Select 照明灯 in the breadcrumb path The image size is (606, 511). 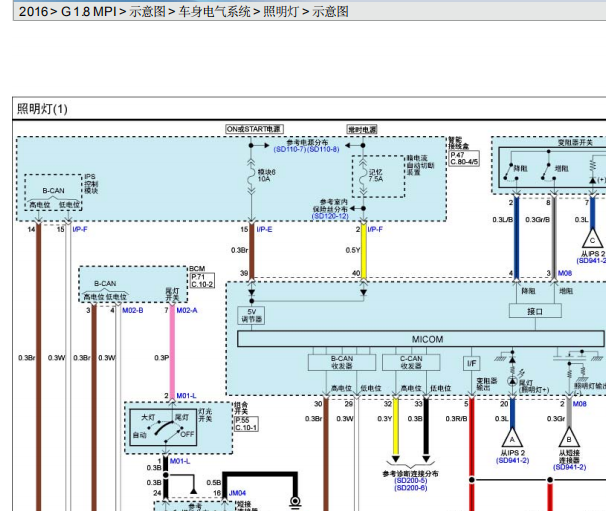pyautogui.click(x=281, y=11)
